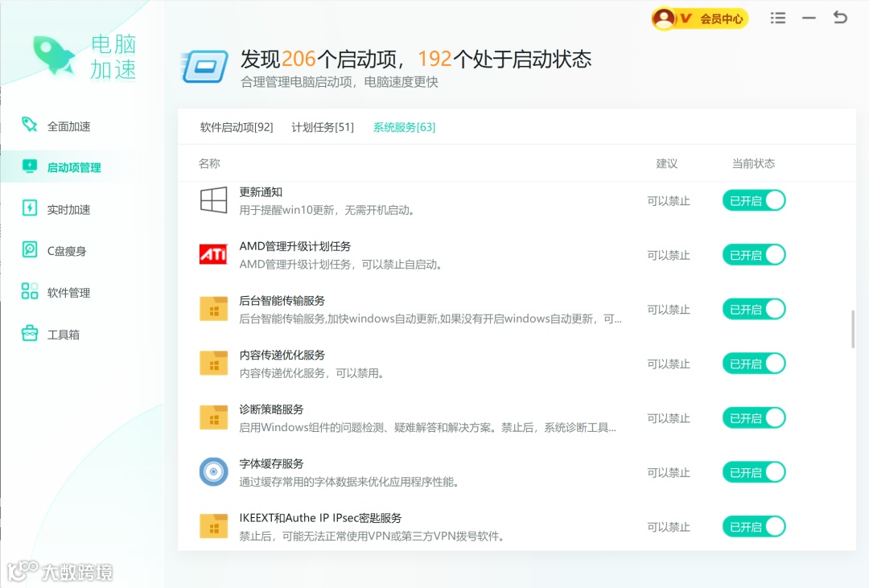Switch to the 软件启动项[92] tab
Screen dimensions: 869x588
[x=237, y=127]
